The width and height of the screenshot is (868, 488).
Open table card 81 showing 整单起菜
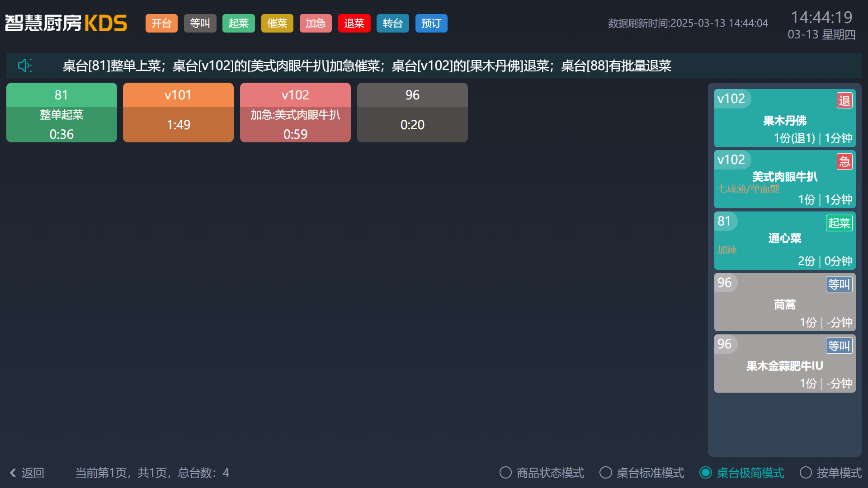pos(61,112)
